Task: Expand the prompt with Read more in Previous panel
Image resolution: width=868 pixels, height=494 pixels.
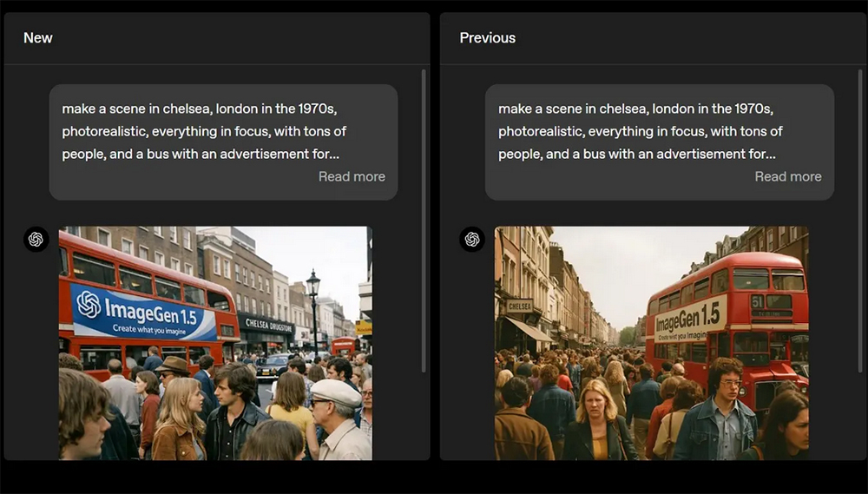Action: tap(787, 176)
